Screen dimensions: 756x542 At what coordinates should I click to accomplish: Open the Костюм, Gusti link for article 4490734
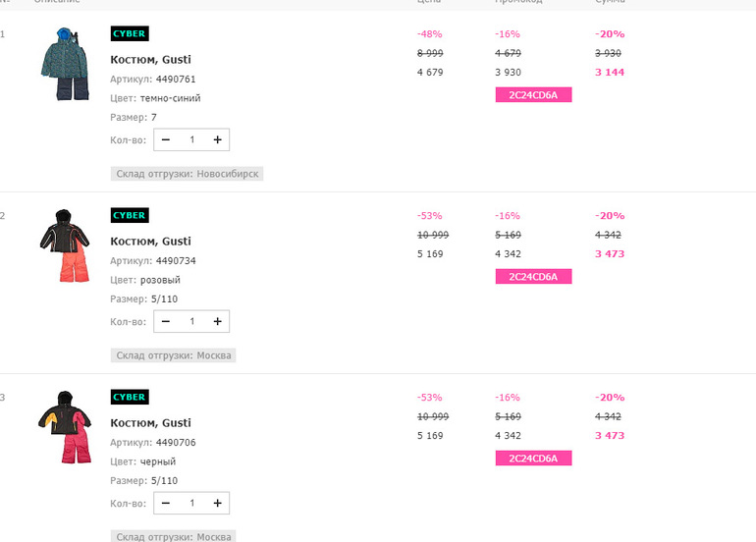point(150,241)
